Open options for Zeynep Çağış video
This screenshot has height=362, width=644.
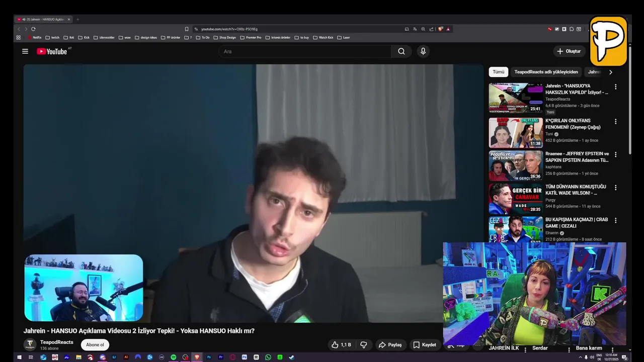point(615,122)
